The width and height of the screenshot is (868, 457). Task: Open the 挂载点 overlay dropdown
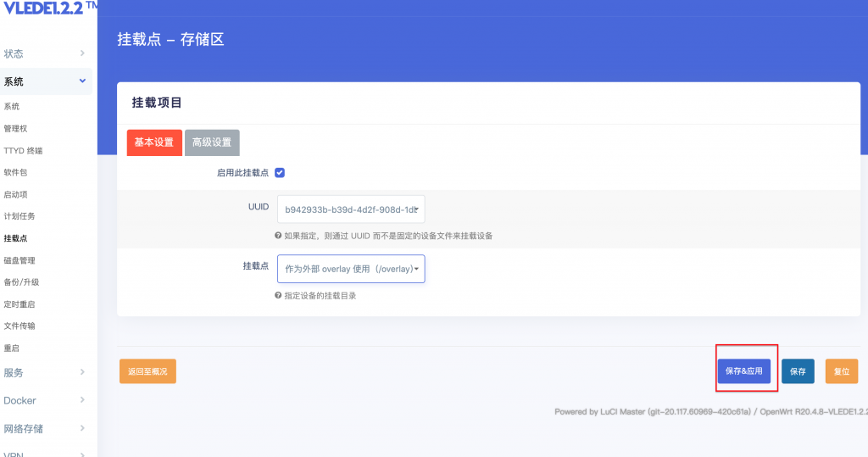click(x=351, y=269)
